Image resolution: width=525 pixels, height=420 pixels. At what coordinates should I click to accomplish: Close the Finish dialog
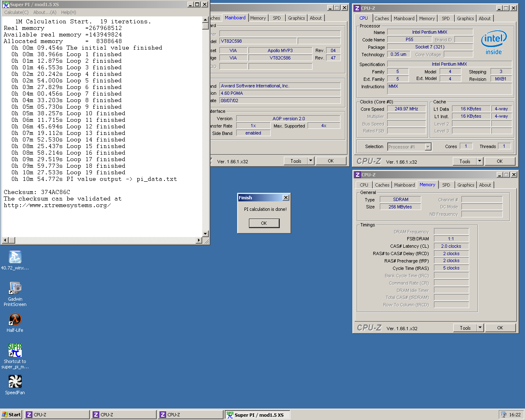(286, 198)
